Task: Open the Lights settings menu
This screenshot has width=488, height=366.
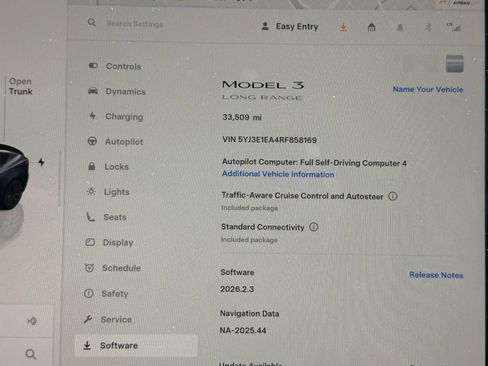Action: click(108, 192)
